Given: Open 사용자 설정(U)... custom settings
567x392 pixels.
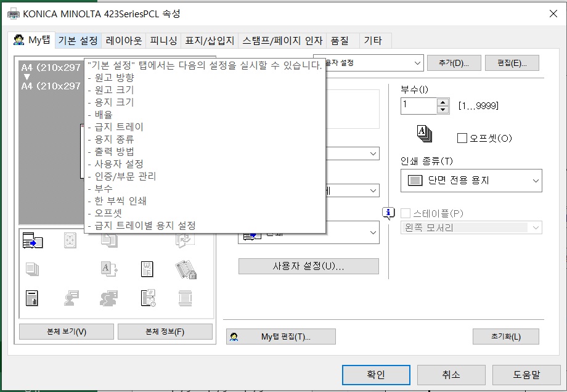Looking at the screenshot, I should [x=308, y=266].
